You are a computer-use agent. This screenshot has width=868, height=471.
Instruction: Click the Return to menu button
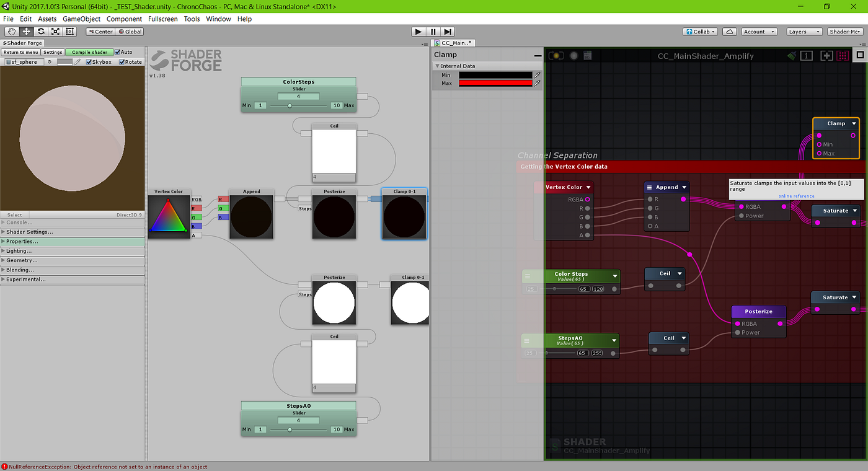[x=20, y=52]
